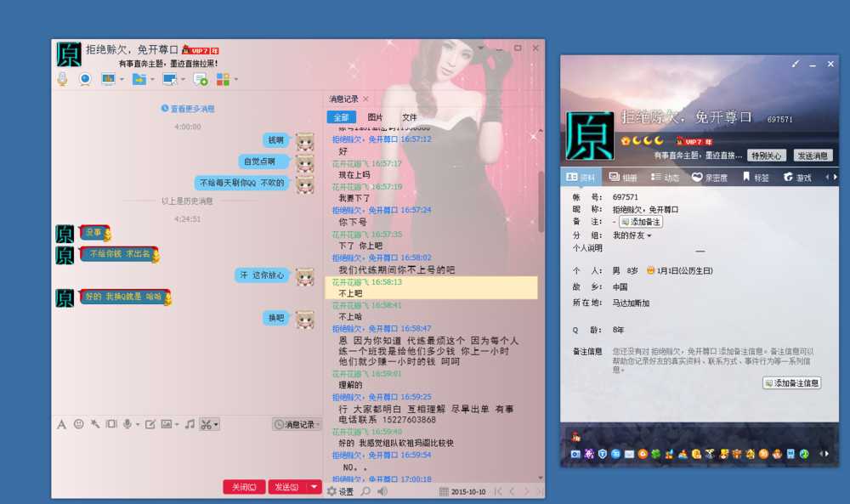This screenshot has height=504, width=850.
Task: Click the music note icon
Action: pyautogui.click(x=190, y=424)
